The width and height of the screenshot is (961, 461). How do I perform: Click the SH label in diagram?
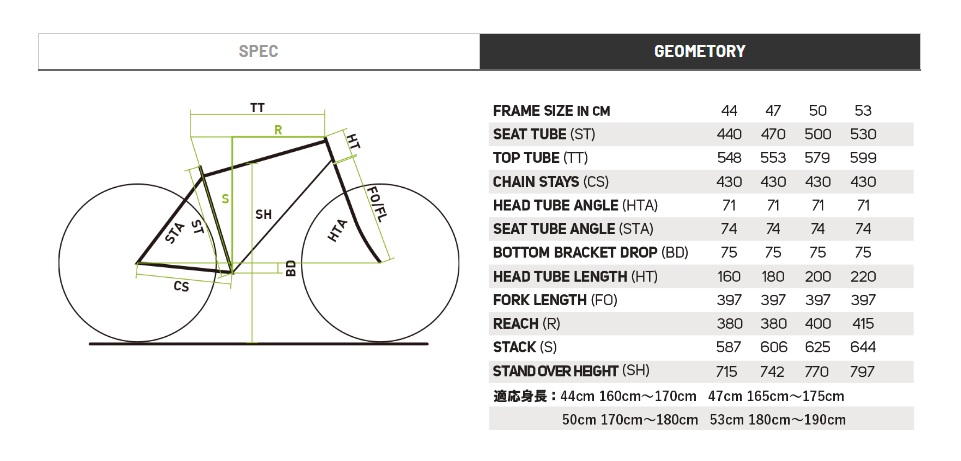tap(264, 215)
